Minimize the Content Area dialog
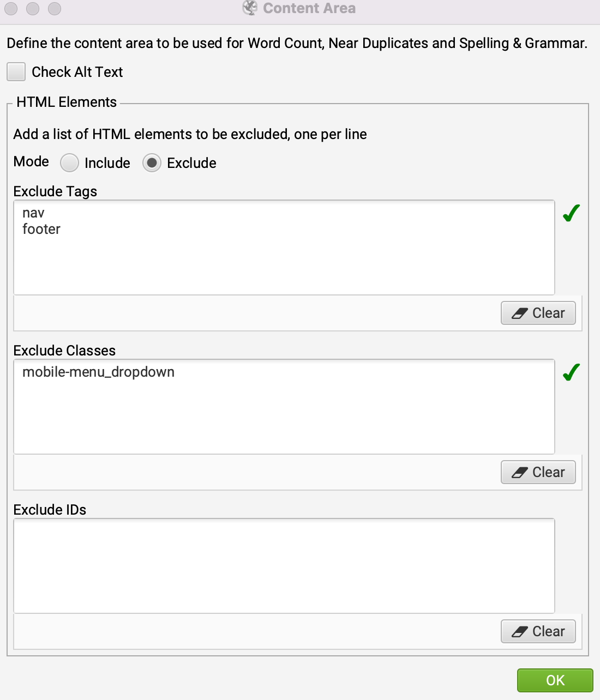The height and width of the screenshot is (700, 600). click(x=33, y=9)
